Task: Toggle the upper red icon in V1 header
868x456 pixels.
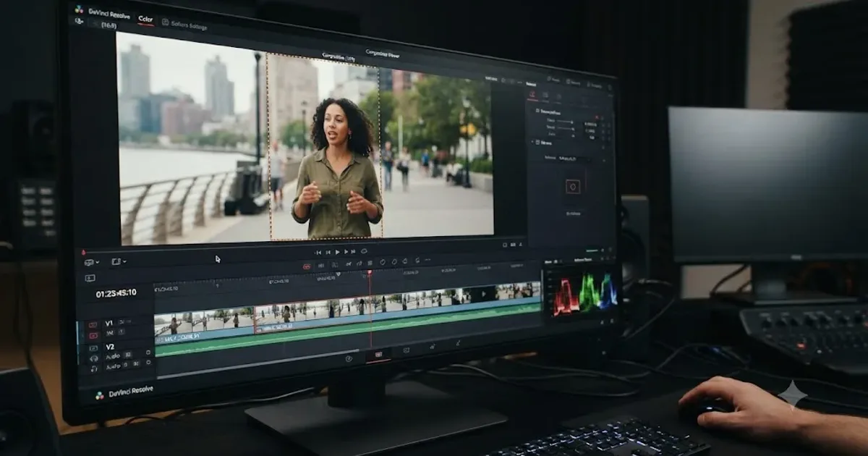Action: point(93,324)
